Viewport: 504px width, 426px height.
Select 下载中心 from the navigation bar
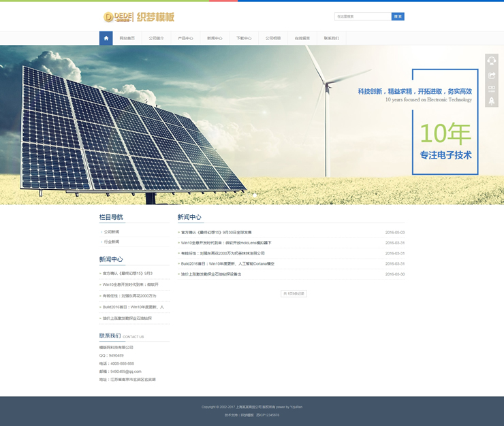(x=244, y=38)
